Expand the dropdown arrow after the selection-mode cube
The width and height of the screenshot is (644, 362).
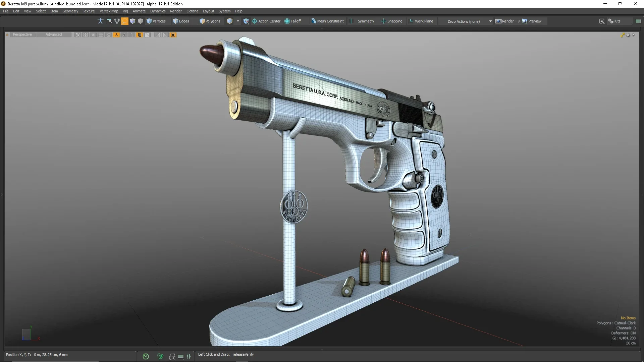coord(238,21)
